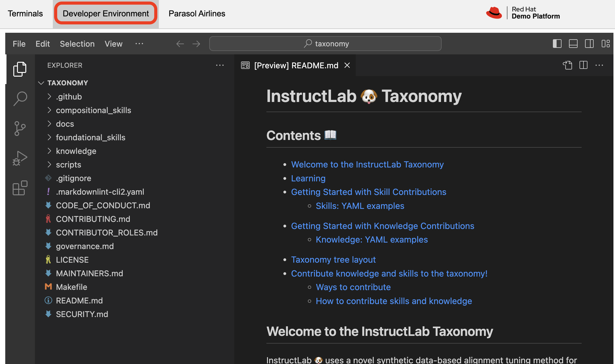This screenshot has height=364, width=615.
Task: Open the Search view in activity bar
Action: pos(20,99)
